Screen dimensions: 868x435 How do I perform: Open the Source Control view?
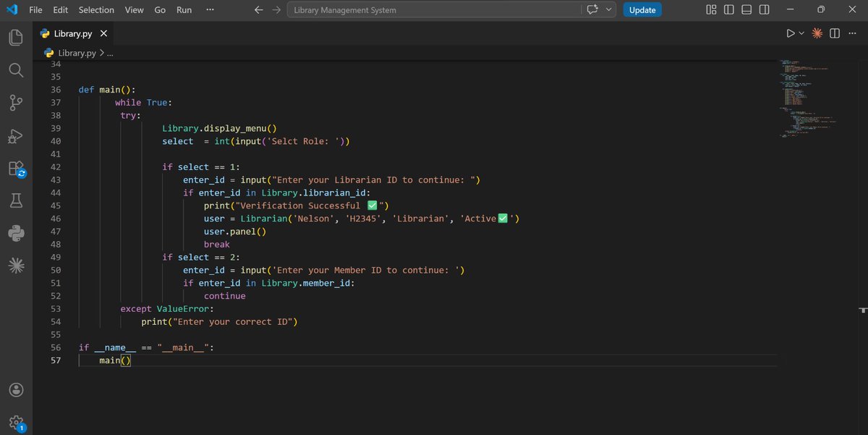coord(16,103)
